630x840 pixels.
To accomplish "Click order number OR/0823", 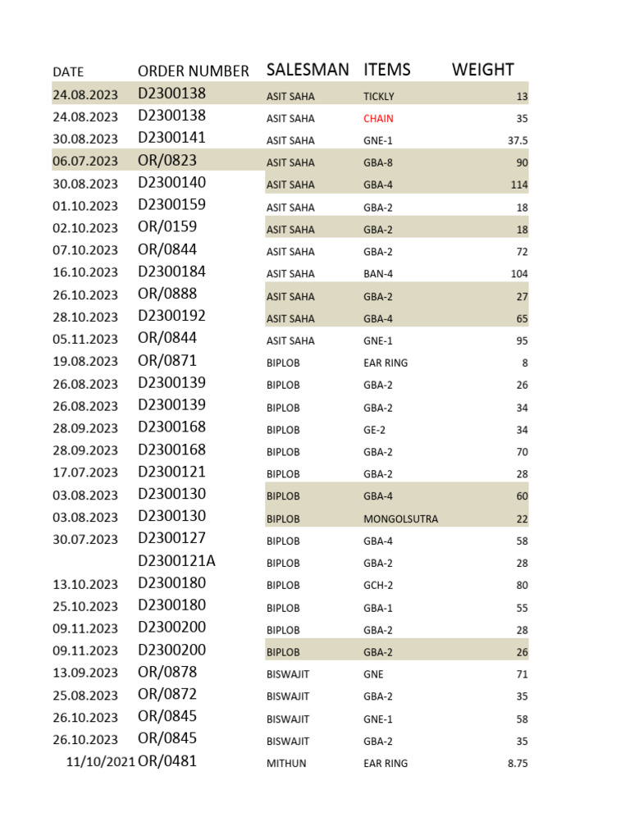I will point(167,161).
